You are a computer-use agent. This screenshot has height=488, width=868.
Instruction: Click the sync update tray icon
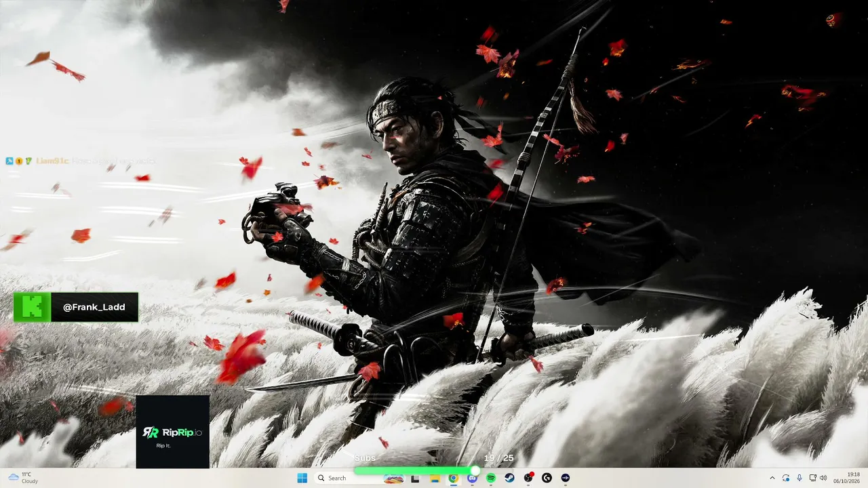point(786,478)
